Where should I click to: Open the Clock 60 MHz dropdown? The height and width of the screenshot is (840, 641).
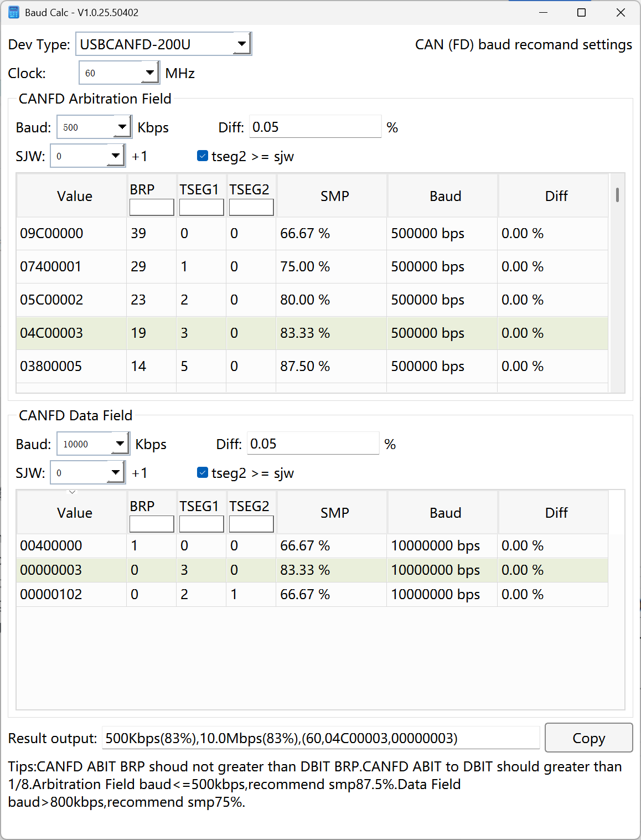coord(120,73)
